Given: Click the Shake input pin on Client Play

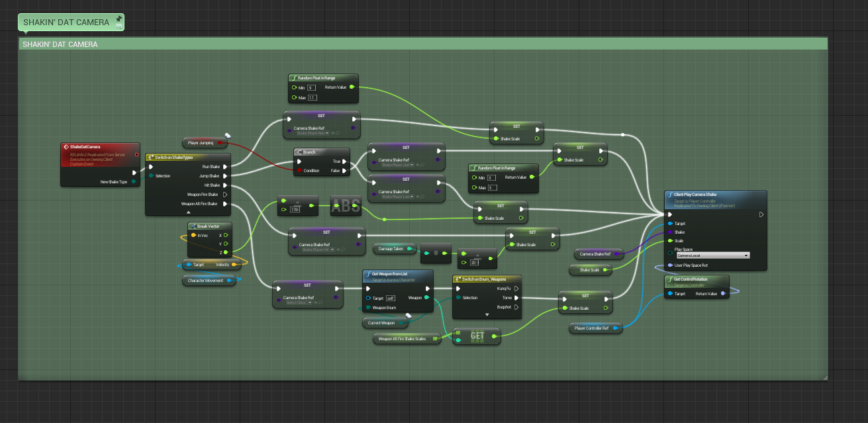Looking at the screenshot, I should coord(670,232).
